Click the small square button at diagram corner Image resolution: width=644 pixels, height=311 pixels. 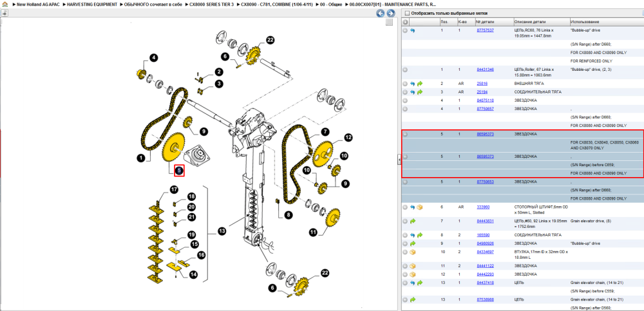tap(390, 23)
